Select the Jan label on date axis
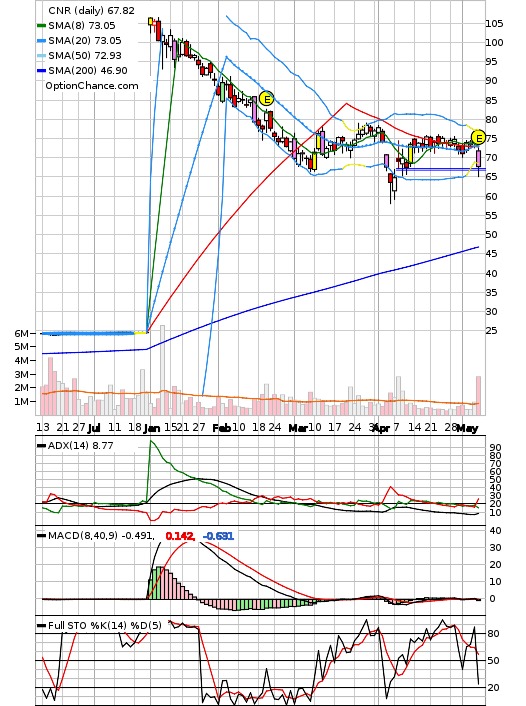Viewport: 526px width, 706px height. click(152, 428)
